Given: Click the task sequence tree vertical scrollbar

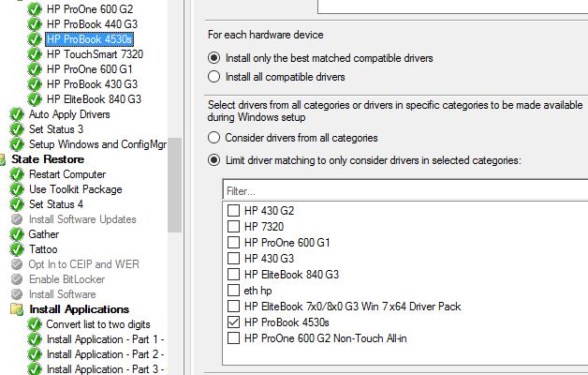Looking at the screenshot, I should click(174, 187).
